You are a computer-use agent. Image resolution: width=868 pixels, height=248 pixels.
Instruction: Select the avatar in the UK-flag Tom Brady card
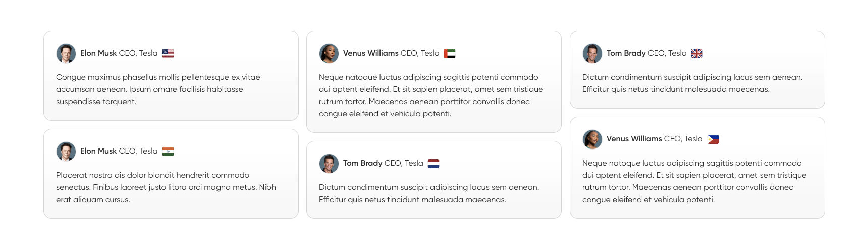(592, 54)
